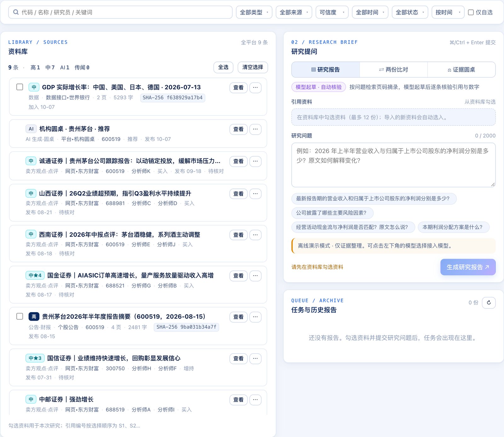The image size is (504, 437).
Task: Click 查看 for the 西南证券 report
Action: pos(238,235)
